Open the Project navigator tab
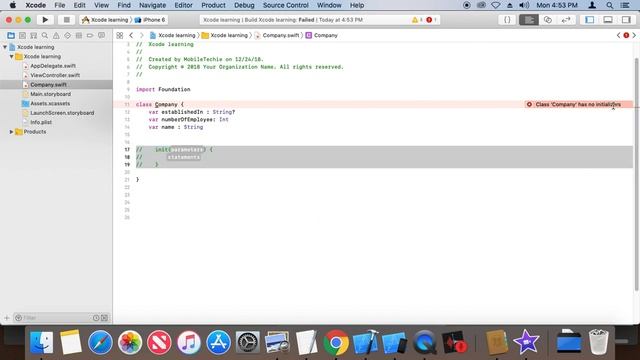The height and width of the screenshot is (360, 640). (11, 36)
